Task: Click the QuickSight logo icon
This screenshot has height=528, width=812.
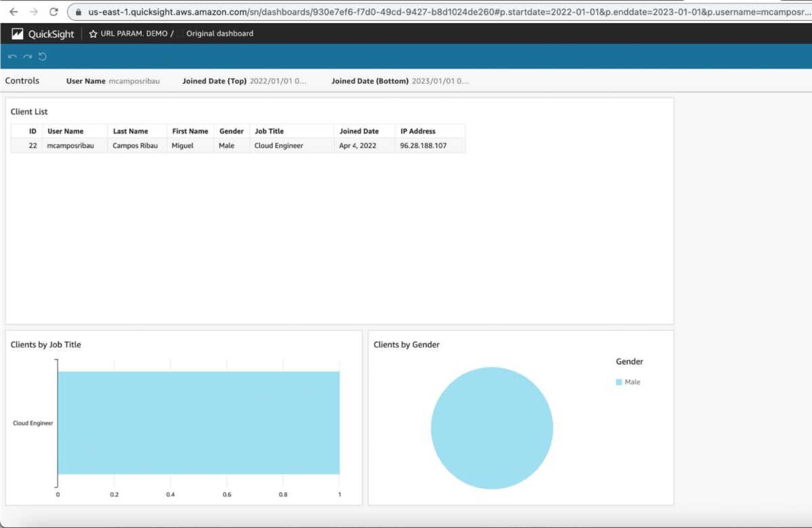Action: pos(18,34)
